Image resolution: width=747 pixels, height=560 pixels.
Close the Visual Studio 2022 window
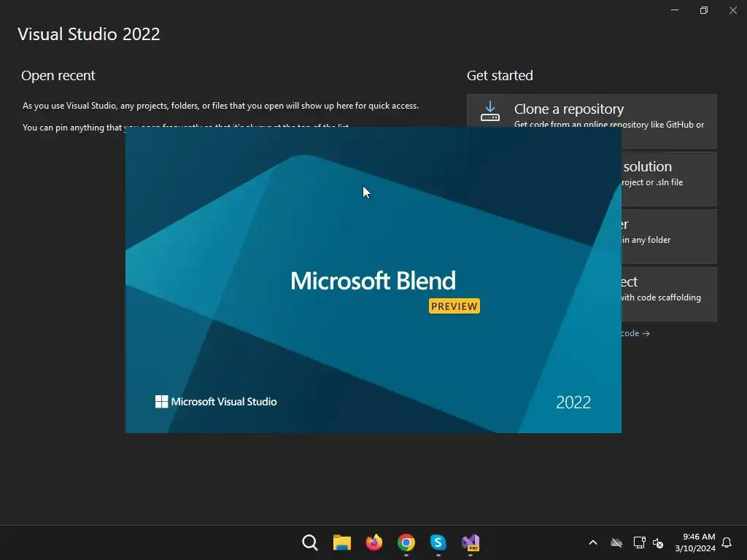[x=732, y=10]
